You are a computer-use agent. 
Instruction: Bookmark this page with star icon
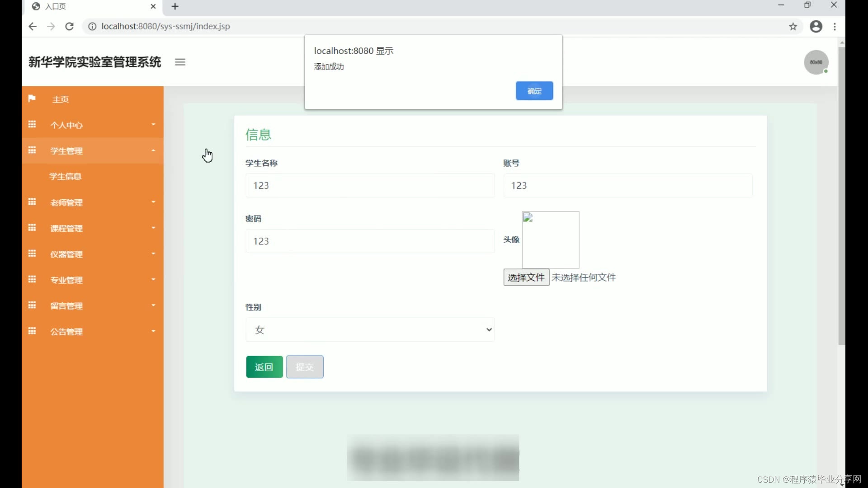point(793,26)
